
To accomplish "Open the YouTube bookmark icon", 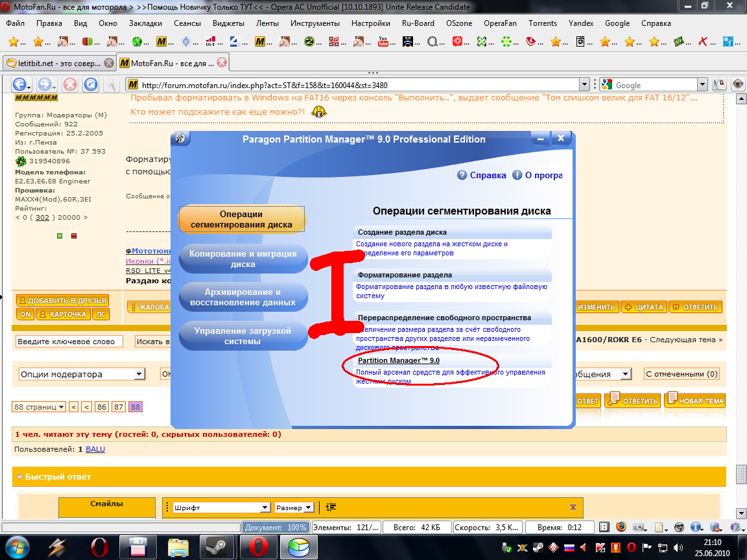I will pyautogui.click(x=383, y=42).
